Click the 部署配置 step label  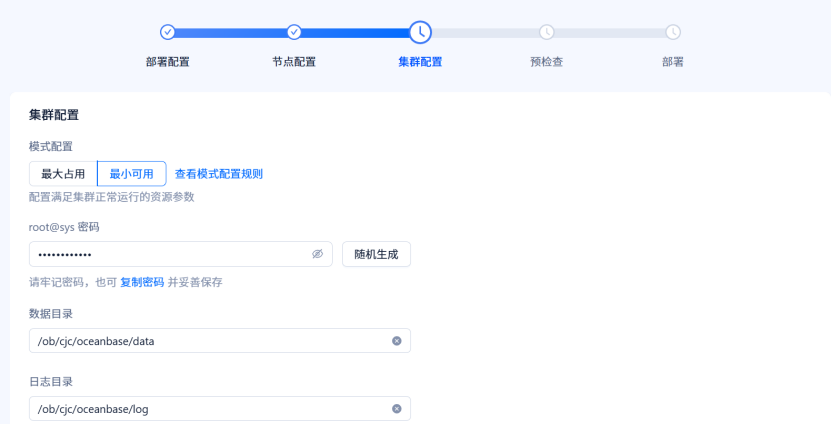click(x=167, y=62)
